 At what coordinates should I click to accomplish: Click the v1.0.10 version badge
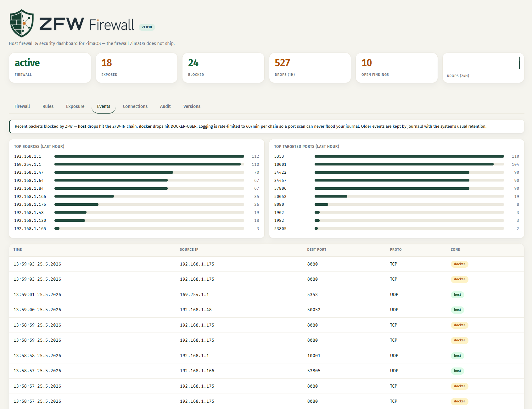pos(147,27)
